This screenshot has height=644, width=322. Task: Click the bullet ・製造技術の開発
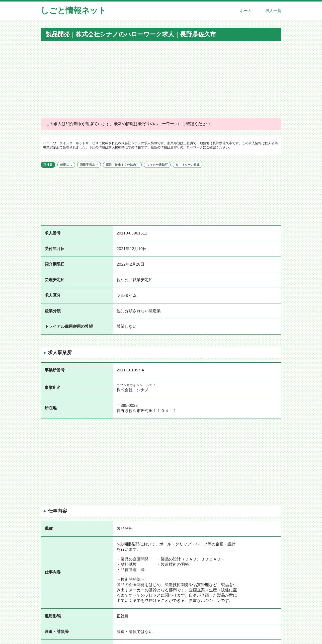(173, 565)
